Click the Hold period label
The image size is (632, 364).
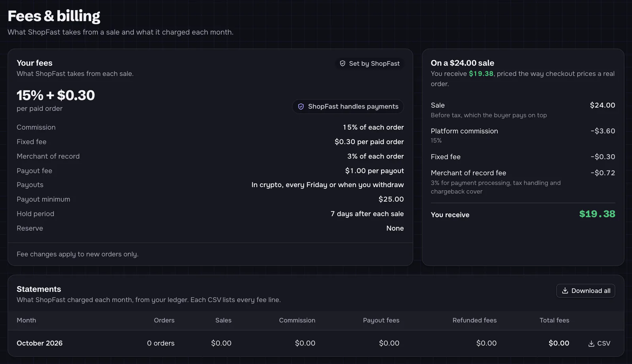[x=36, y=214]
